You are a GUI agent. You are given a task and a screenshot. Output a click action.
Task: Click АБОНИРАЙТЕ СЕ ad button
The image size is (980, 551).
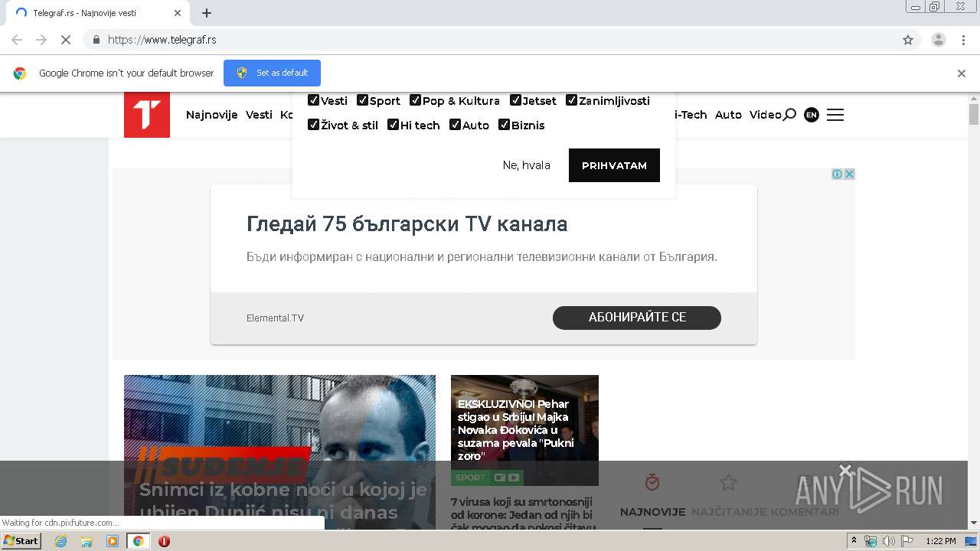(x=637, y=318)
